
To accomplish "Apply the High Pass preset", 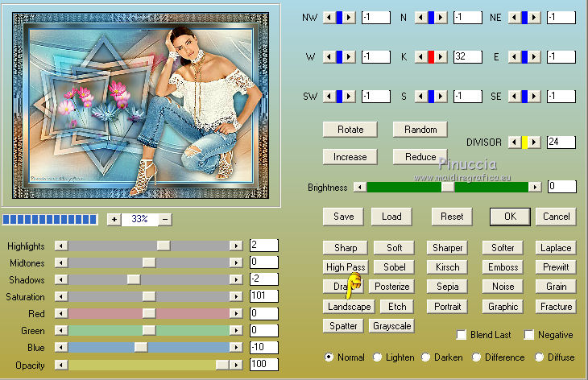I will click(x=346, y=267).
